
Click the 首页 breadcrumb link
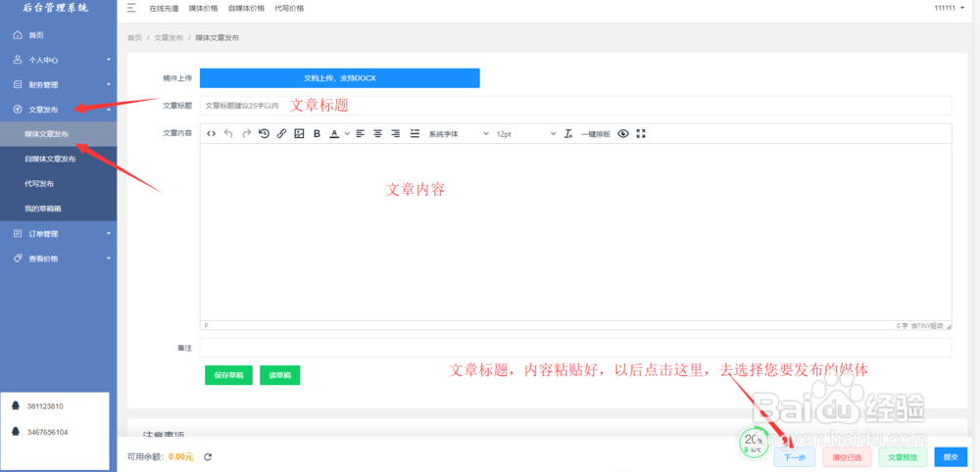pyautogui.click(x=134, y=38)
